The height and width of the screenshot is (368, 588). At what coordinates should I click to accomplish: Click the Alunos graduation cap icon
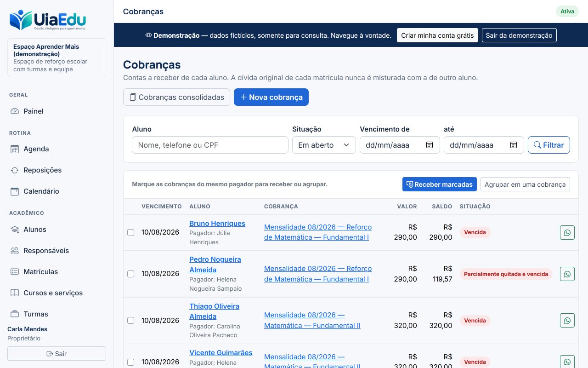coord(15,230)
